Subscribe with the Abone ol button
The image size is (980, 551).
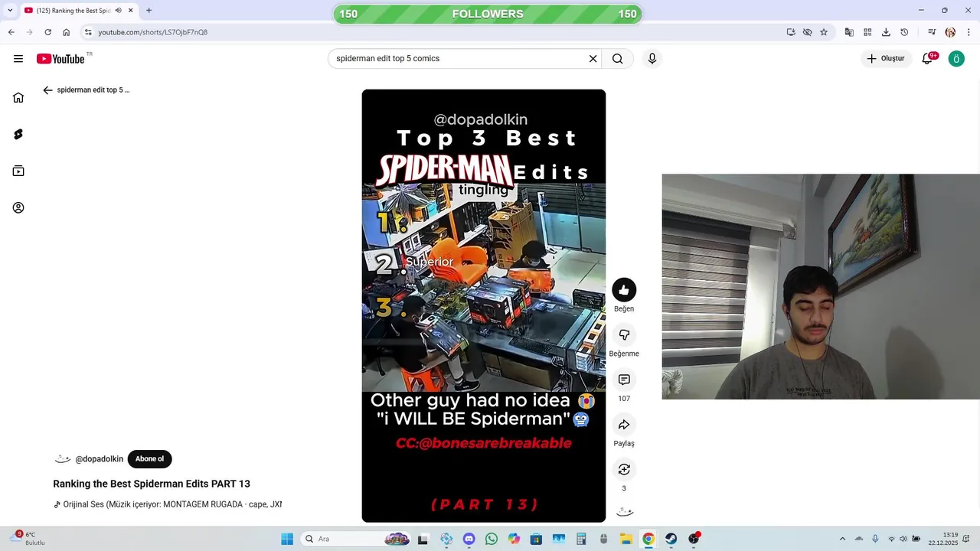point(149,459)
